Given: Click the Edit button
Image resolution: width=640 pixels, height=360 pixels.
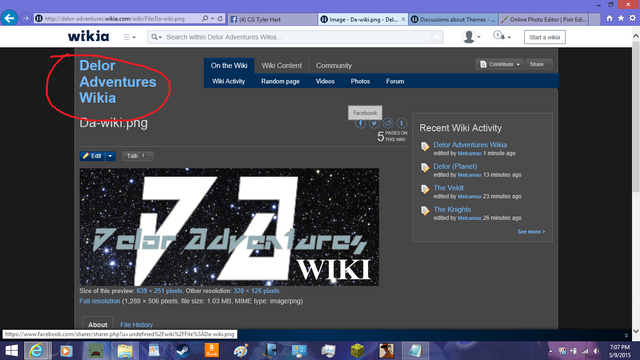Looking at the screenshot, I should (93, 156).
